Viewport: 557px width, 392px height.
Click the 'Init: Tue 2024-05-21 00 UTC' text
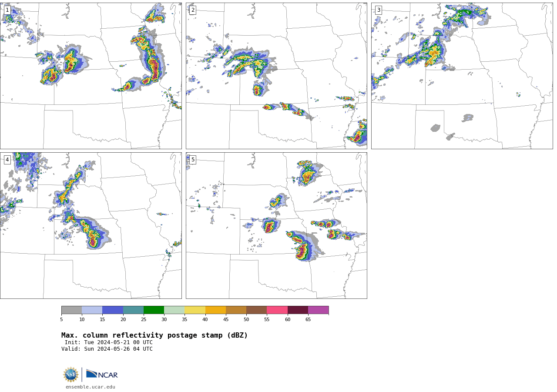109,342
